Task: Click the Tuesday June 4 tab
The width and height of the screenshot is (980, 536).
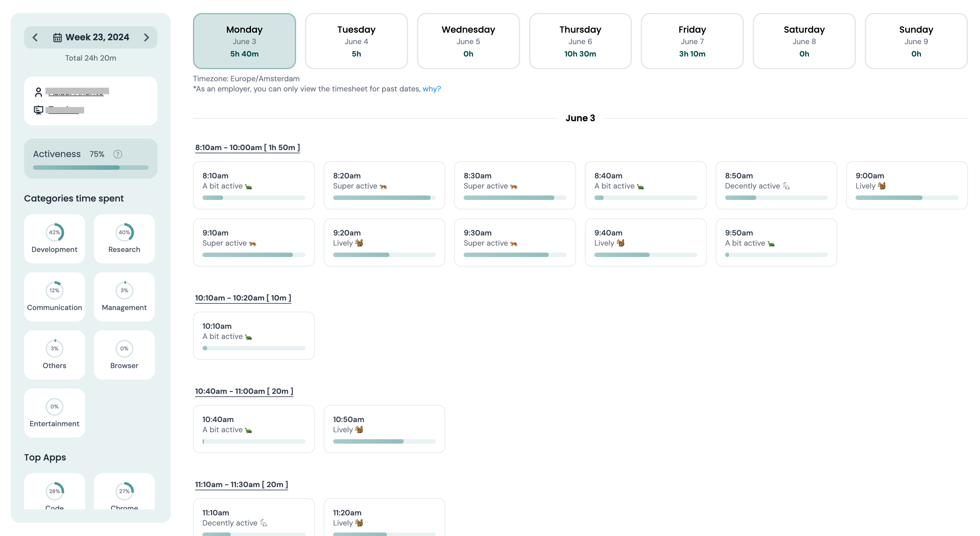Action: coord(356,42)
